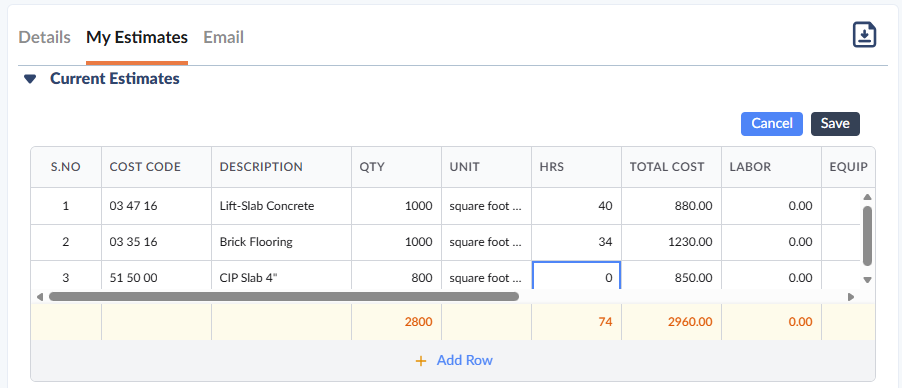Click the plus icon beside Add Row
Viewport: 902px width, 388px height.
coord(421,361)
